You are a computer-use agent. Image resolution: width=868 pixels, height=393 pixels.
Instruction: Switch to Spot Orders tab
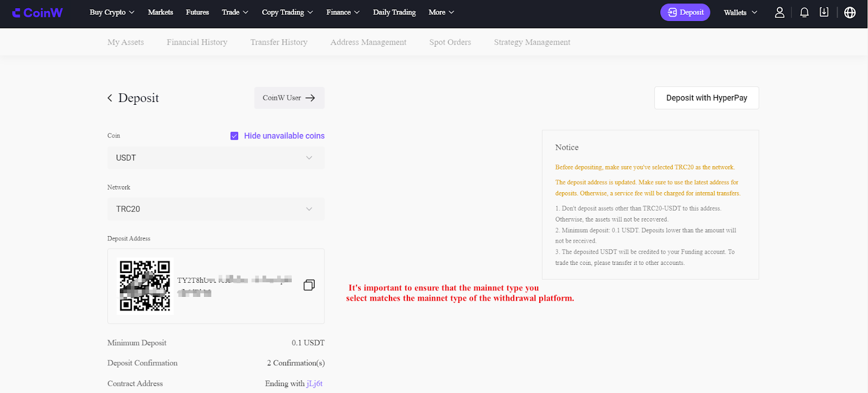point(450,42)
